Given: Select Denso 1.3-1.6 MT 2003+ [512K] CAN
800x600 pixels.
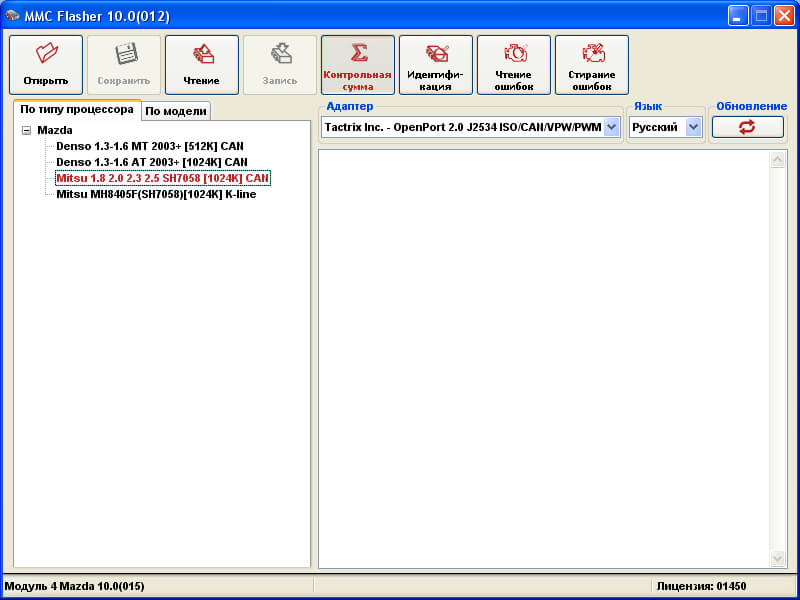Looking at the screenshot, I should [150, 146].
